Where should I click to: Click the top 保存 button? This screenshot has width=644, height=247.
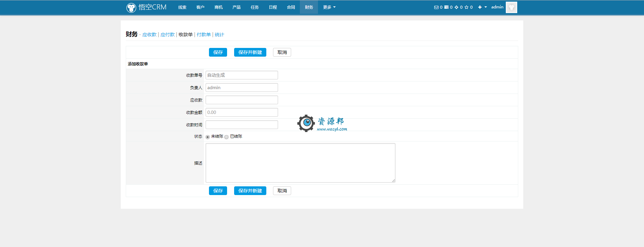point(218,52)
